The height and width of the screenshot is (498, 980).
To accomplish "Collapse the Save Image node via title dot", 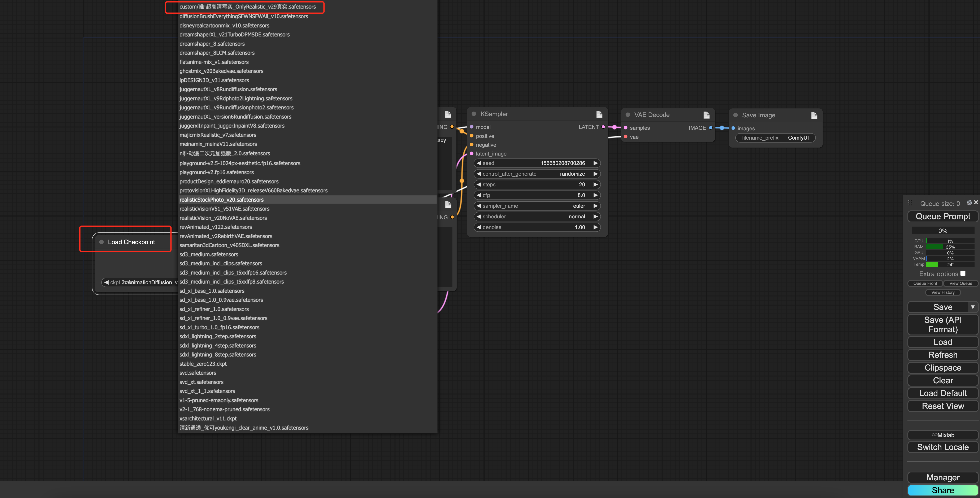I will tap(735, 115).
